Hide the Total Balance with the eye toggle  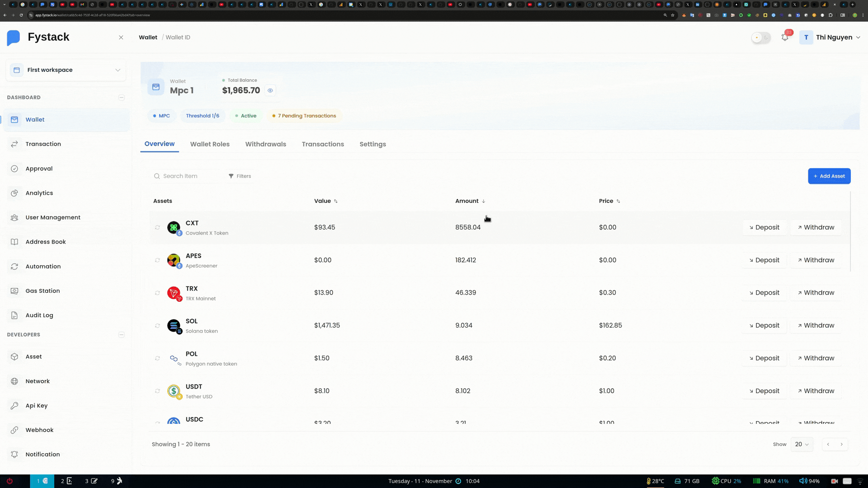coord(270,90)
